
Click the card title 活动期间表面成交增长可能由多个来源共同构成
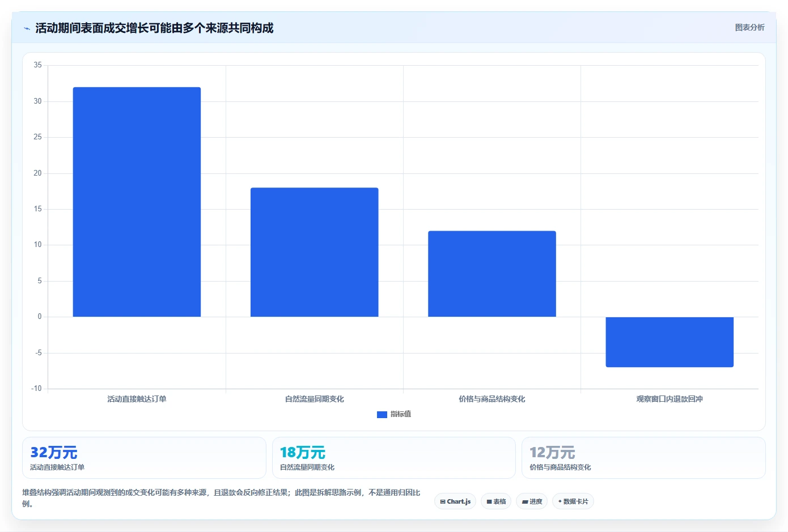tap(154, 28)
